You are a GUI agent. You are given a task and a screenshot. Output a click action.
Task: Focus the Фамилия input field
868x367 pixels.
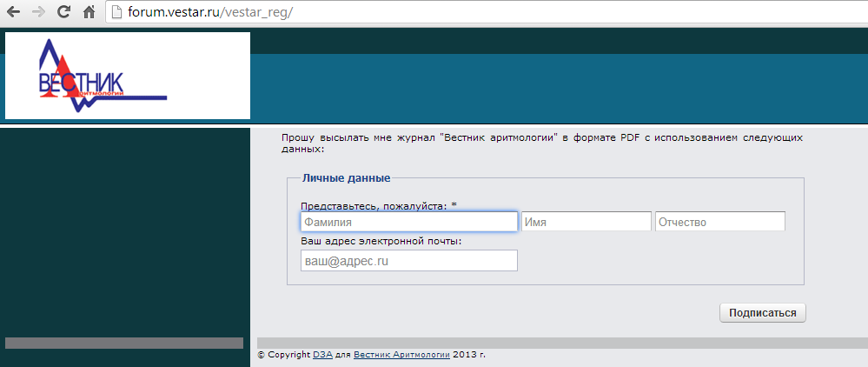coord(408,222)
